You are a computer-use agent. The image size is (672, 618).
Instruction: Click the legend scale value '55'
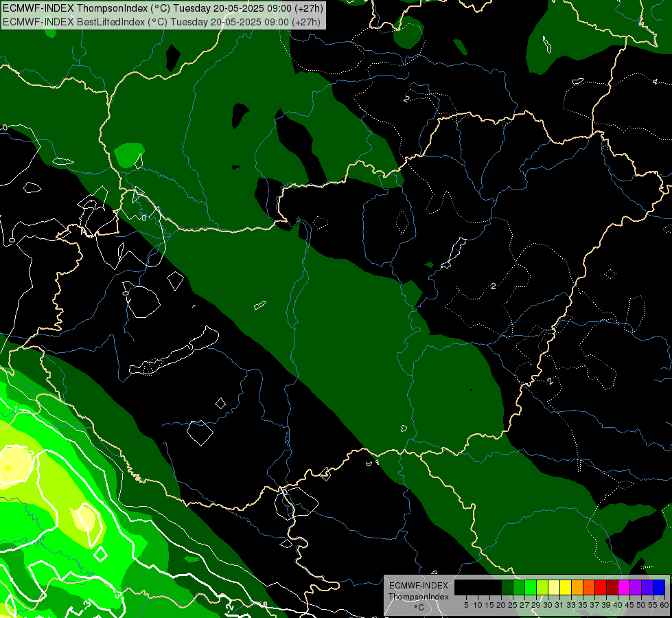(652, 605)
